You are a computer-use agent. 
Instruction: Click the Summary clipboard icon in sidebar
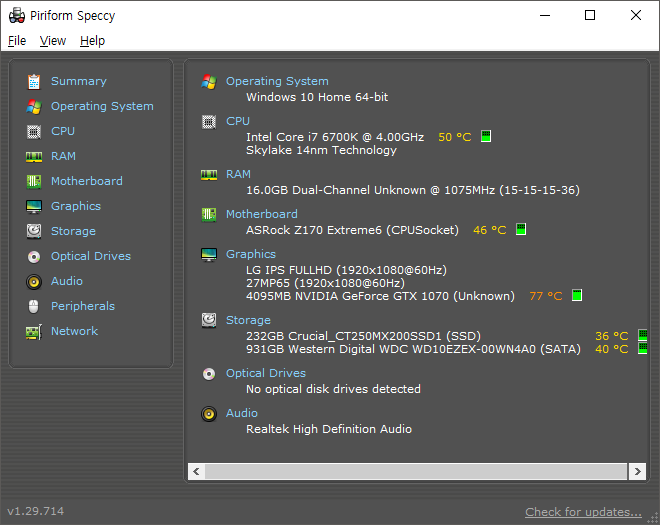coord(34,82)
